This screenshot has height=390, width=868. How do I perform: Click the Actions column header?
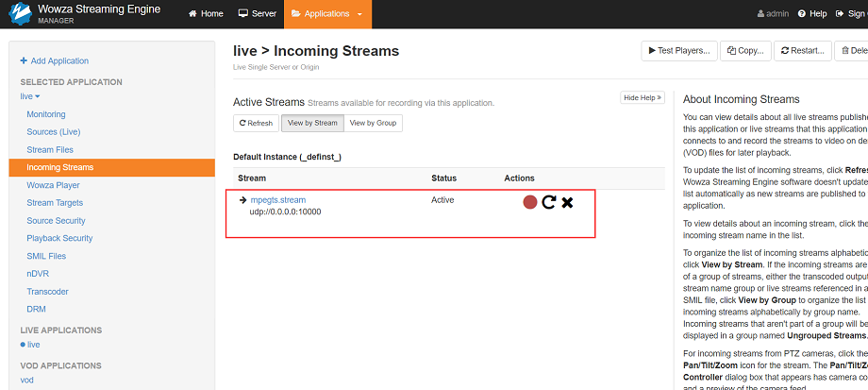tap(519, 178)
